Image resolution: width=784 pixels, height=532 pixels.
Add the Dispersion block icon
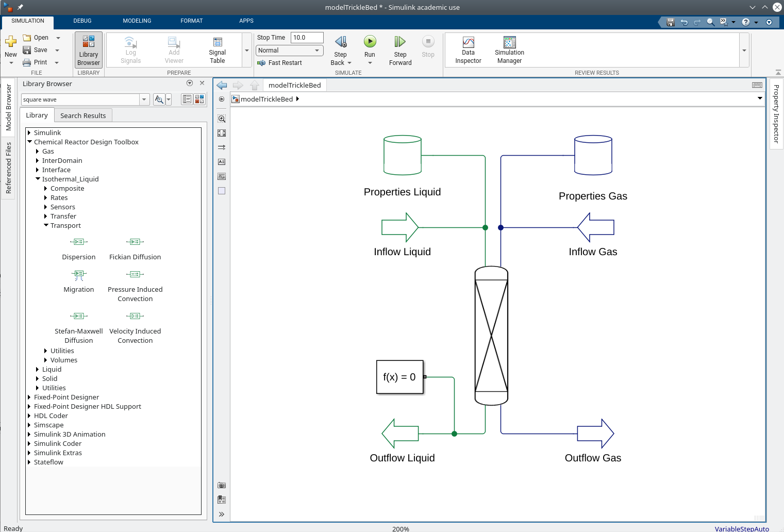tap(78, 242)
